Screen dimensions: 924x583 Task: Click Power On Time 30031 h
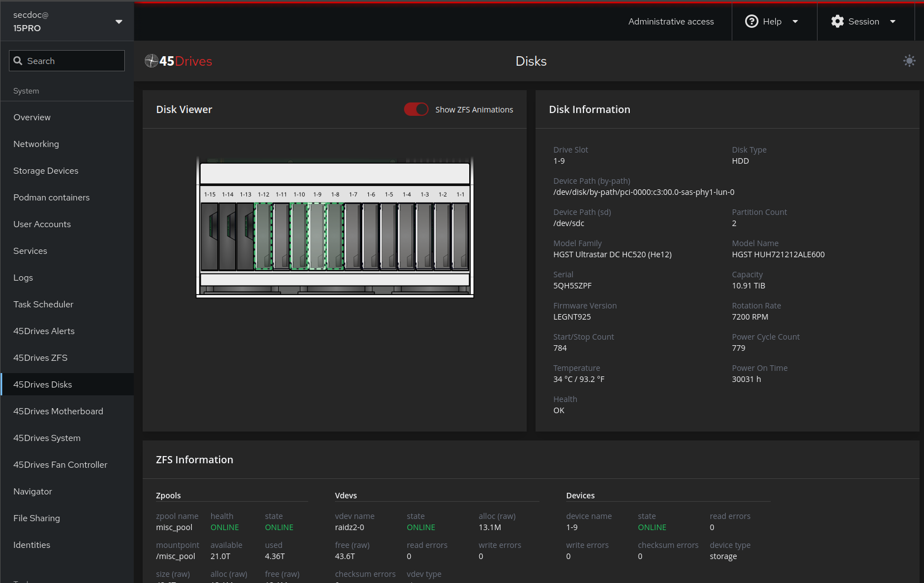click(x=746, y=379)
